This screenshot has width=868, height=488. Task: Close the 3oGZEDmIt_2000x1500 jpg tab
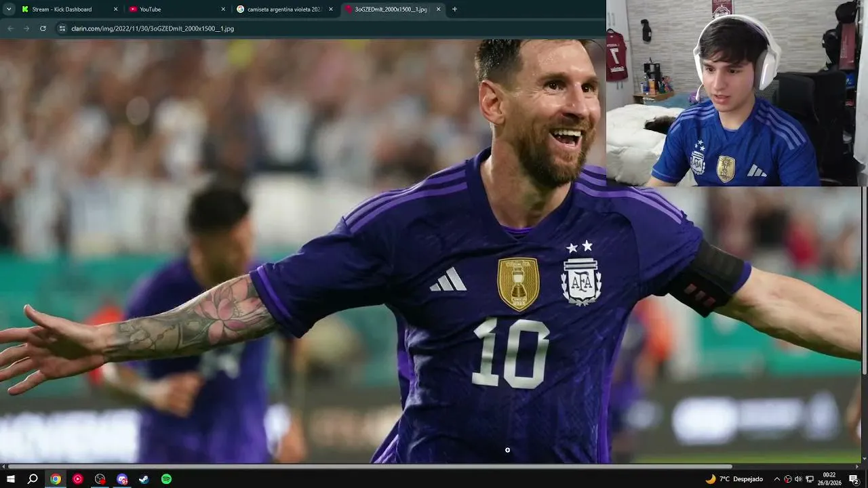[x=439, y=9]
